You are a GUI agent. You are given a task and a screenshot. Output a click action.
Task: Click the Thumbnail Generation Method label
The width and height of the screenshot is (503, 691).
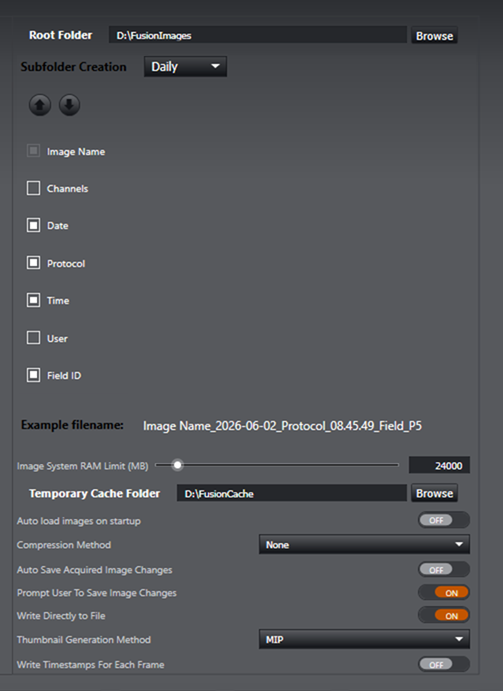84,639
